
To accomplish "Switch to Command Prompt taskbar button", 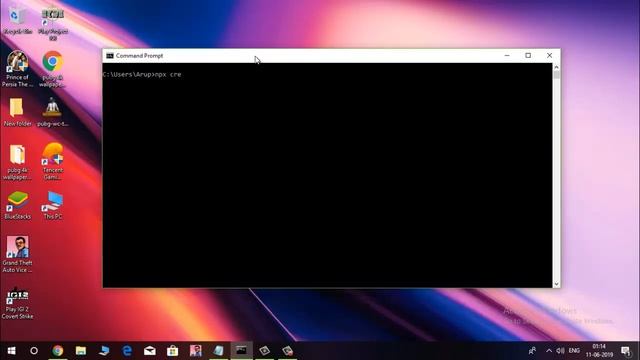I will tap(242, 351).
